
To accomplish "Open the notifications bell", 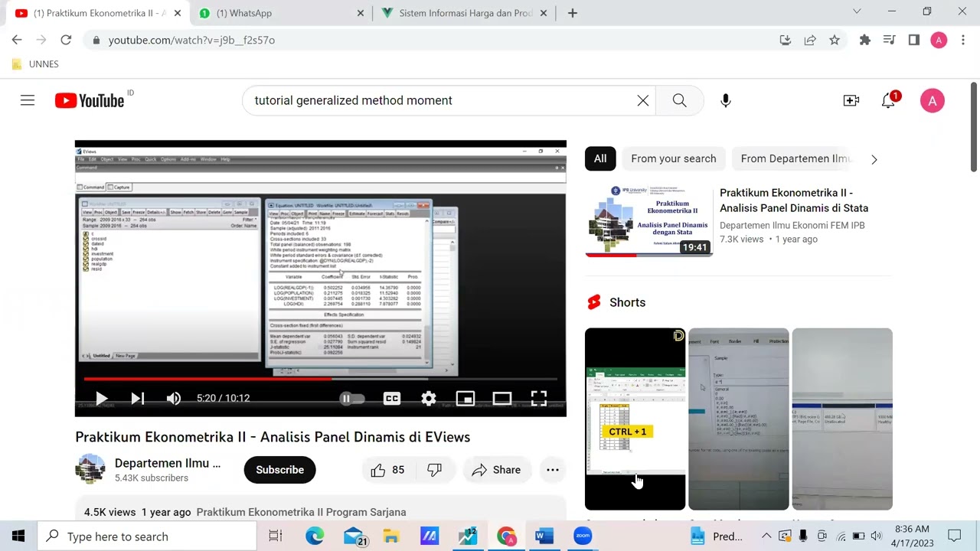I will (x=888, y=100).
